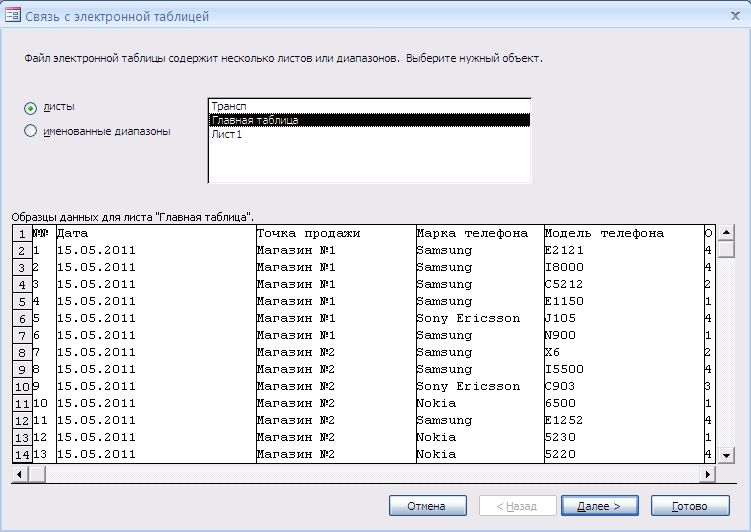
Task: Click model cell "I5500"
Action: [x=624, y=369]
